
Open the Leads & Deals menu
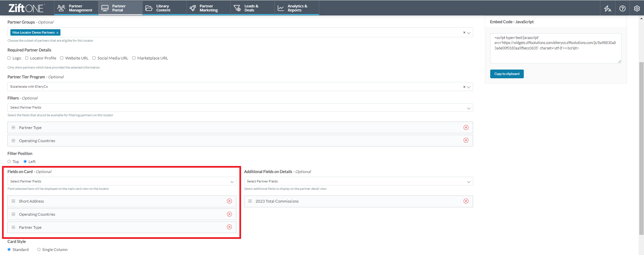coord(252,8)
